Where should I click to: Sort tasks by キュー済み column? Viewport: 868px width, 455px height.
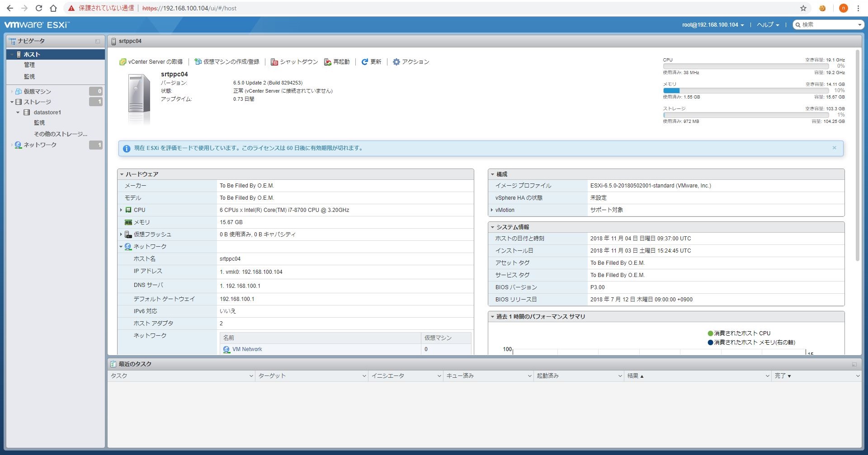489,376
